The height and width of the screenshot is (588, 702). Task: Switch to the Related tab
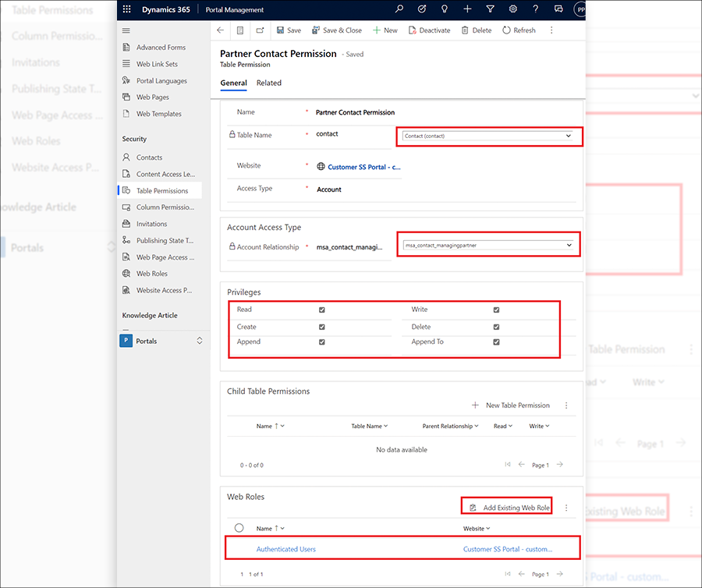[268, 83]
